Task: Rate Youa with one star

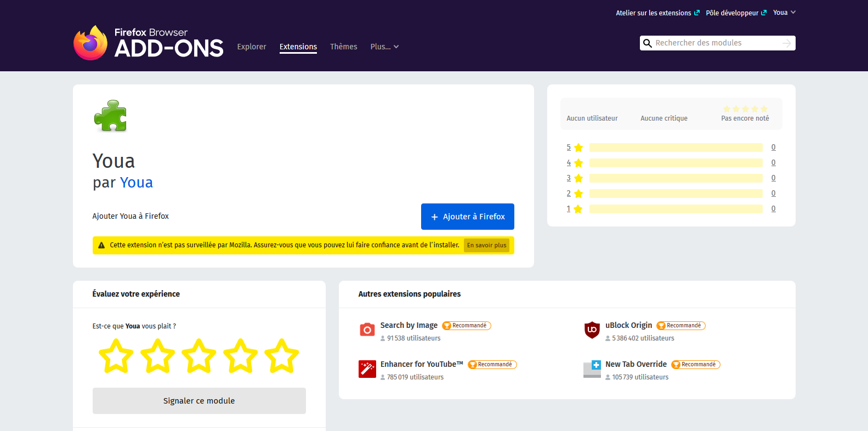Action: pyautogui.click(x=116, y=356)
